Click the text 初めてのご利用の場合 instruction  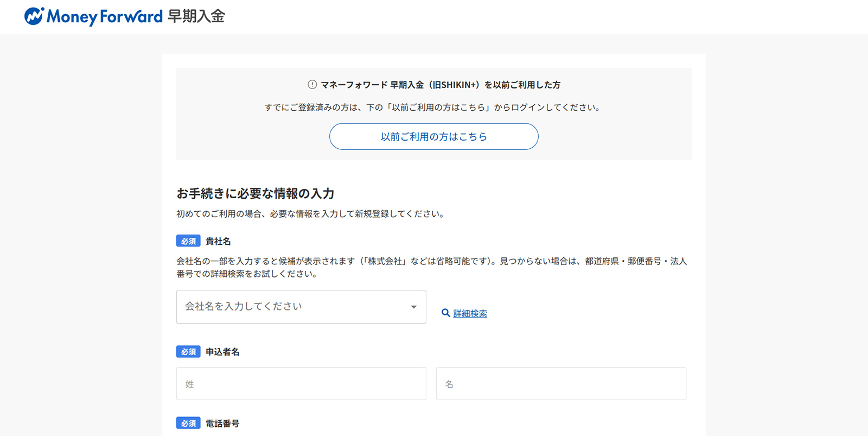[x=311, y=214]
